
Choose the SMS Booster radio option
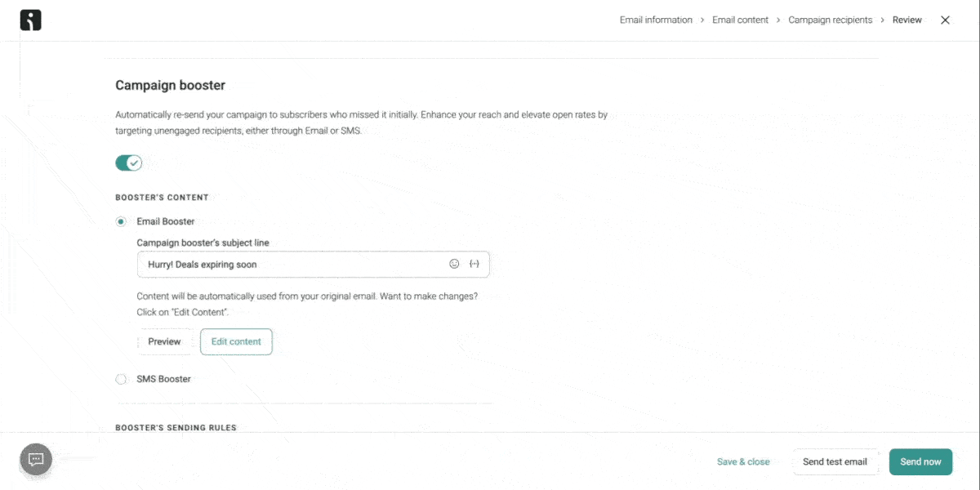(121, 379)
